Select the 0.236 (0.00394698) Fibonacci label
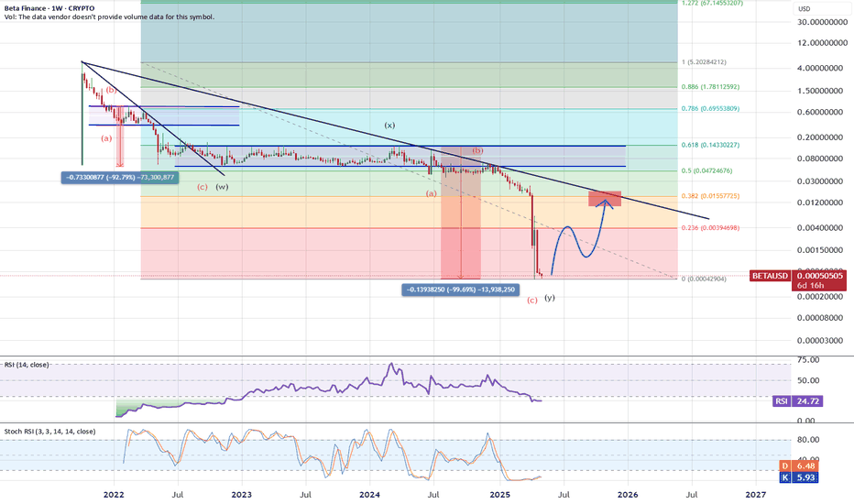 tap(710, 228)
